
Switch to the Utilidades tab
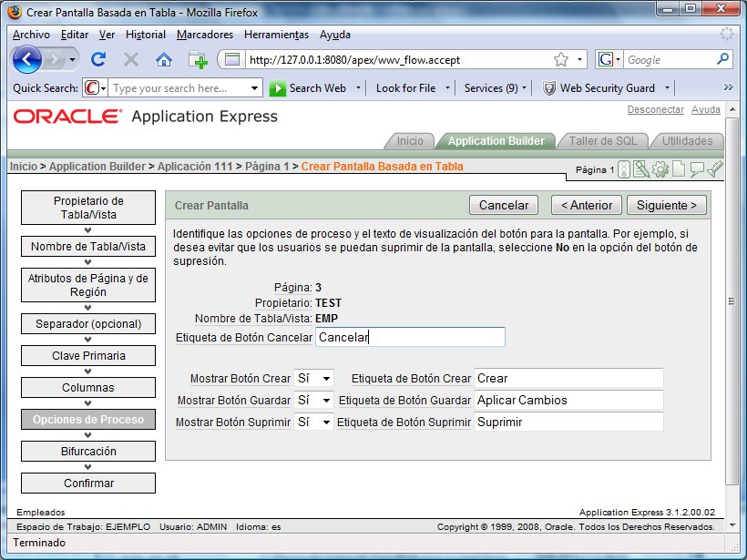pos(688,141)
